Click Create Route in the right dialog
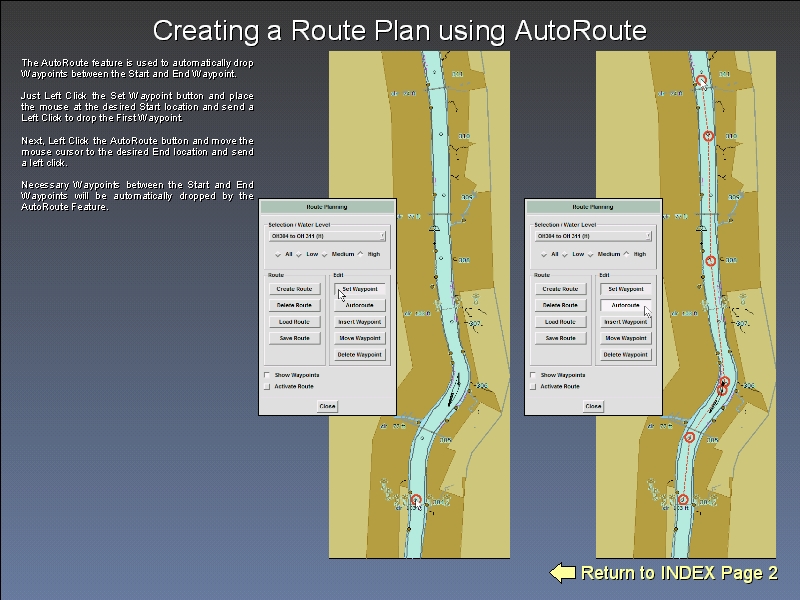This screenshot has width=800, height=600. [x=560, y=289]
